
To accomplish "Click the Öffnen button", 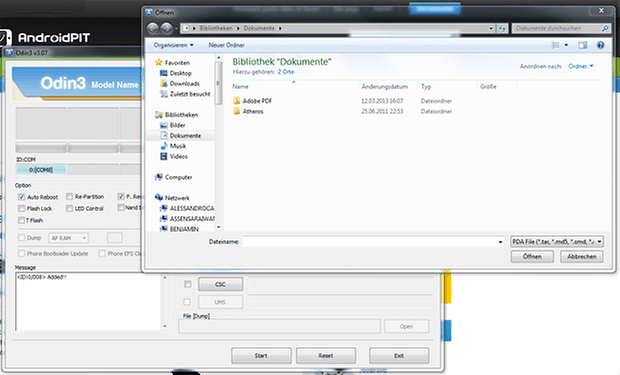I will [532, 256].
